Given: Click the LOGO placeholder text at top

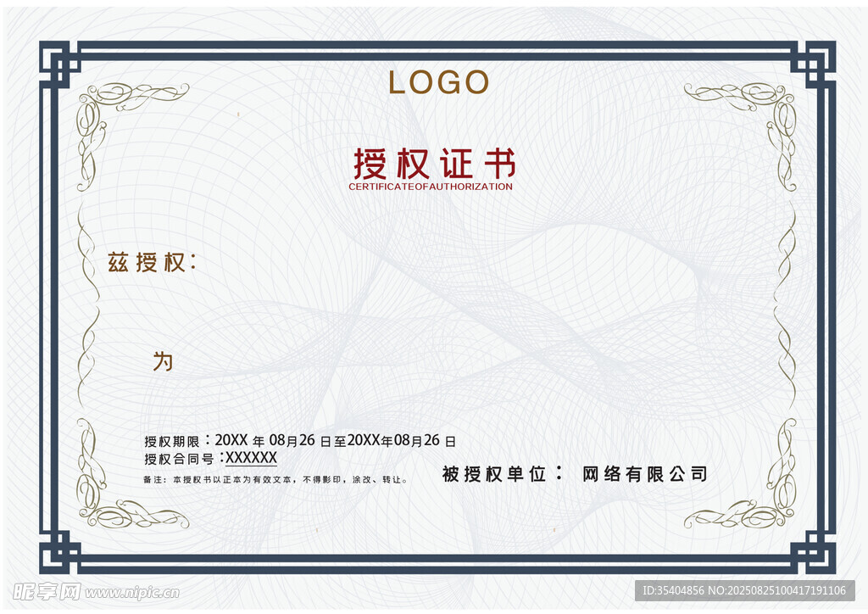Looking at the screenshot, I should click(438, 82).
